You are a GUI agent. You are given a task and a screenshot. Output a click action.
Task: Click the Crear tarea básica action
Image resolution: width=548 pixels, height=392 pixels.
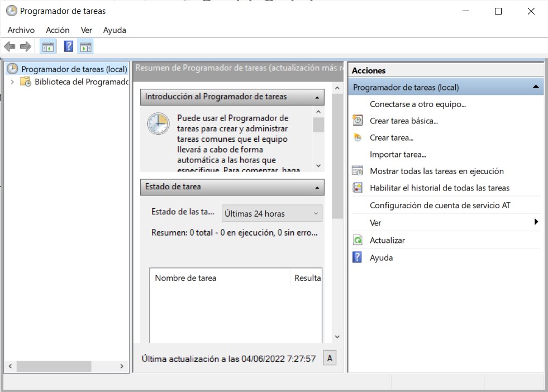click(403, 121)
